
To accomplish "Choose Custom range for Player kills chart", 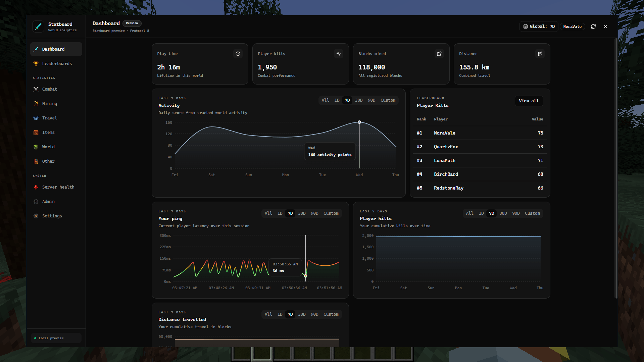I will [x=532, y=213].
